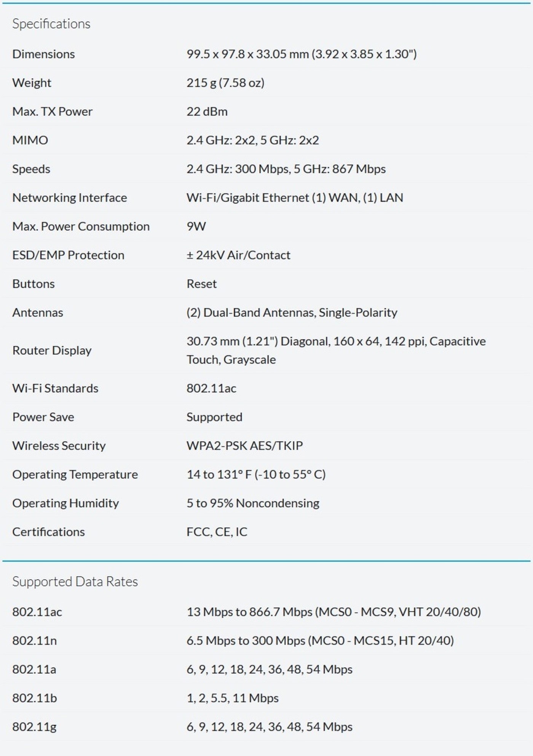
Task: Select the 9W power consumption value
Action: pyautogui.click(x=196, y=226)
